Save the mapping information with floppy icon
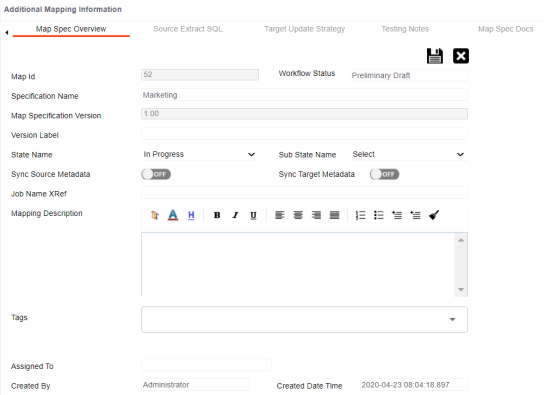The height and width of the screenshot is (395, 544). tap(434, 56)
